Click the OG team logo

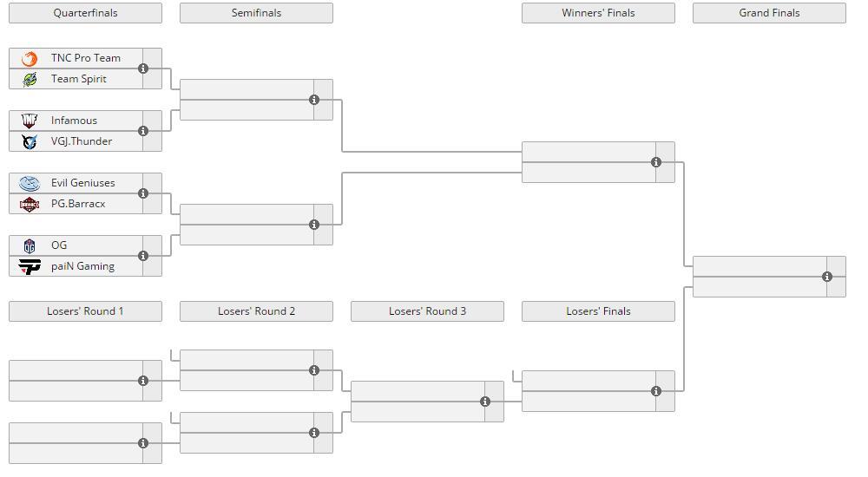(x=30, y=245)
